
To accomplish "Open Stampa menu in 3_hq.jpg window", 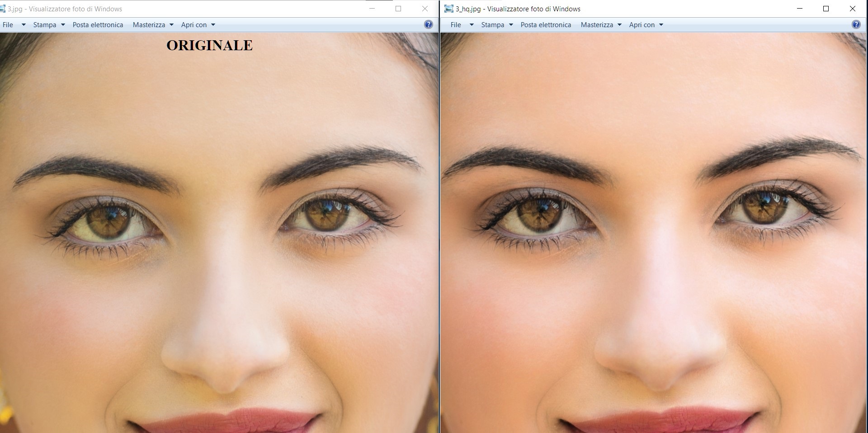I will [493, 25].
